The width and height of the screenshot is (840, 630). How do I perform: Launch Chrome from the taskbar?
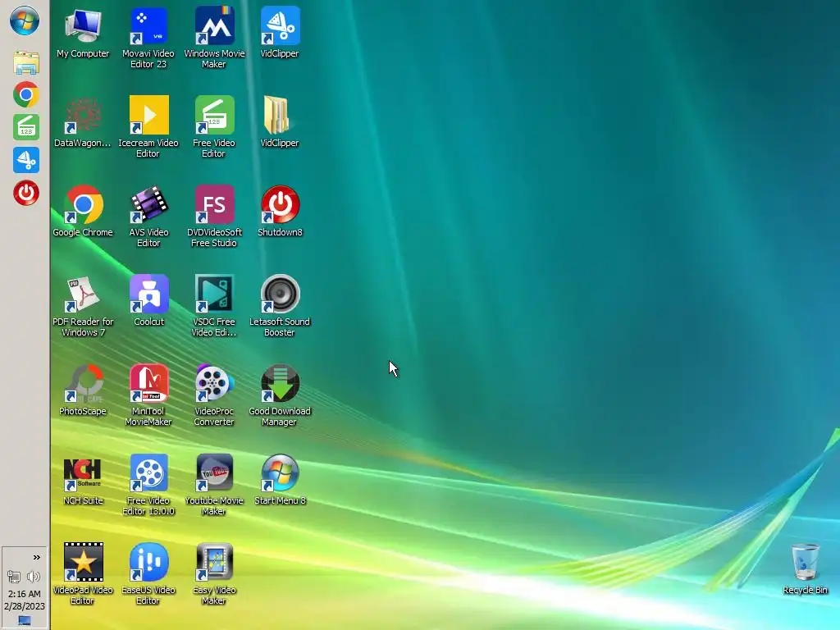[25, 95]
